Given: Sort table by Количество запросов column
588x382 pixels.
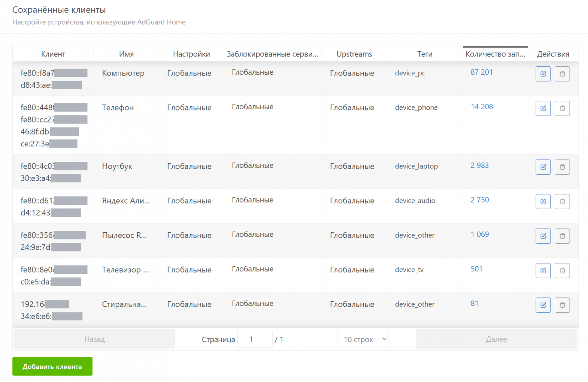Looking at the screenshot, I should [495, 54].
